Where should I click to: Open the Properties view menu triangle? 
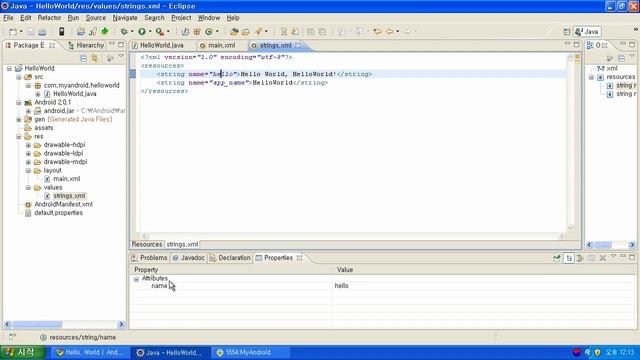(x=613, y=257)
